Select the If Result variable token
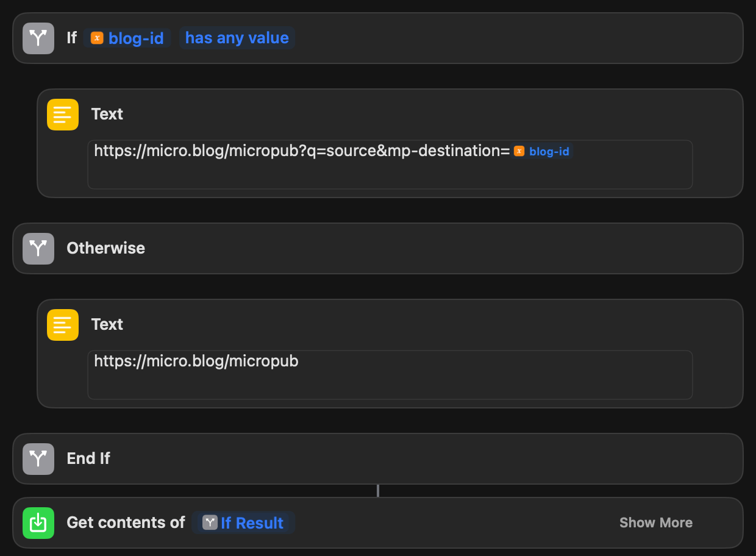 pos(243,522)
